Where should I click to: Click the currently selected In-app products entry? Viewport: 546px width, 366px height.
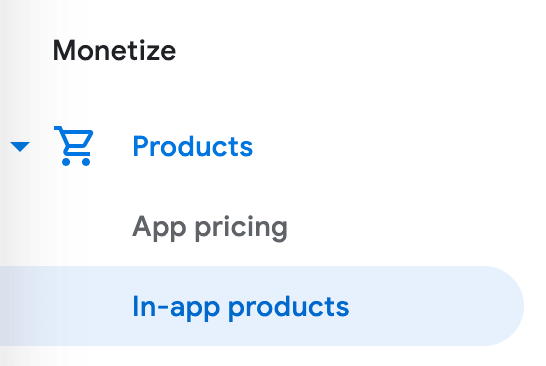point(262,306)
